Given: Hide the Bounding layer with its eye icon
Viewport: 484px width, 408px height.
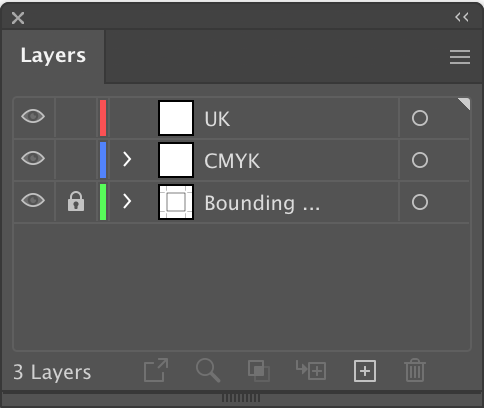Looking at the screenshot, I should 33,200.
